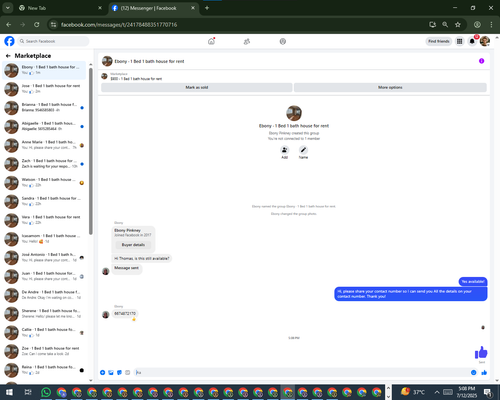This screenshot has width=500, height=400.
Task: Open the Gaming icon in the top navigation
Action: (x=283, y=41)
